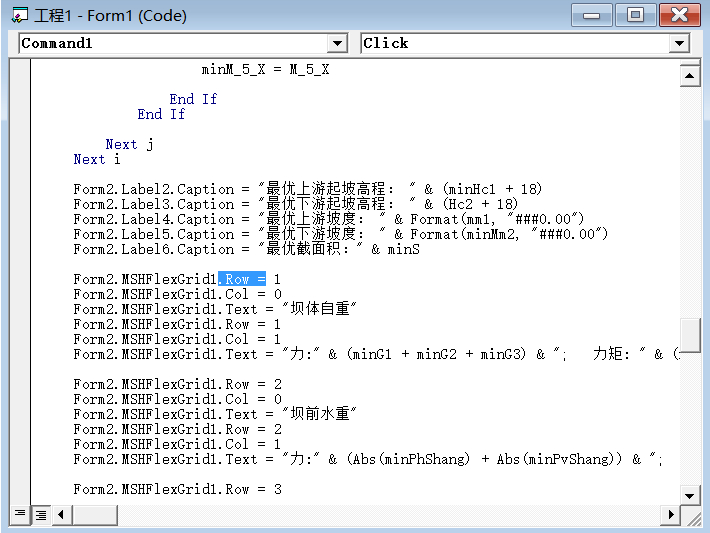This screenshot has height=533, width=710.
Task: Click the window title "工程1 - Form1 (Code)"
Action: pyautogui.click(x=110, y=16)
